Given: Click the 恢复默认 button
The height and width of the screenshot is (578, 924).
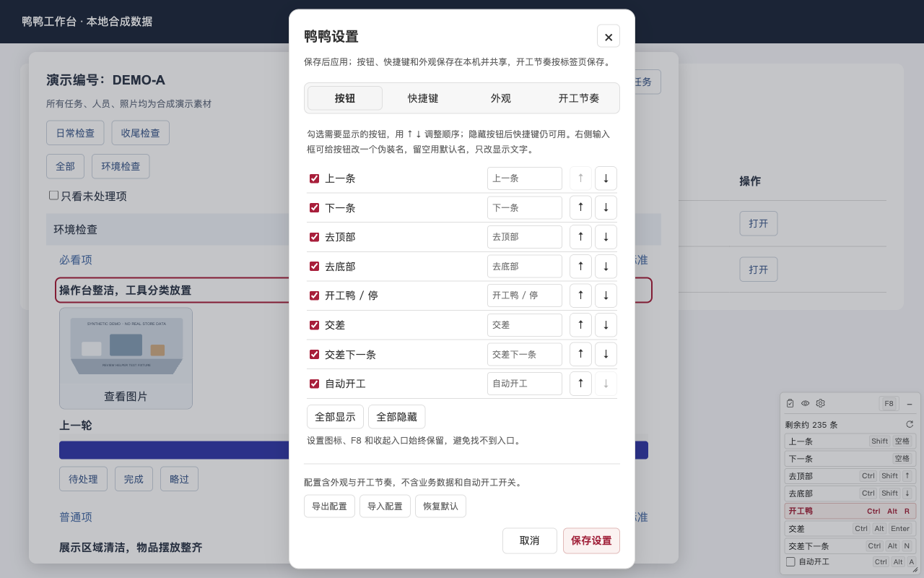Looking at the screenshot, I should point(440,506).
